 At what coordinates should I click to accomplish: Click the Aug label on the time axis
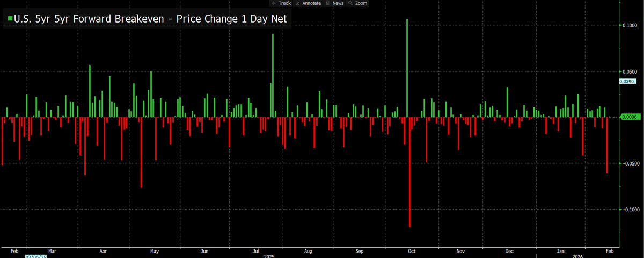tap(308, 251)
